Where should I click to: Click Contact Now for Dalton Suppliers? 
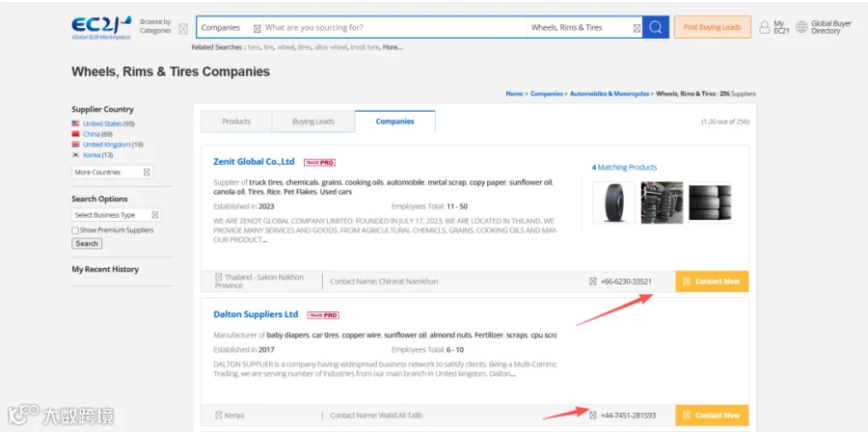712,416
